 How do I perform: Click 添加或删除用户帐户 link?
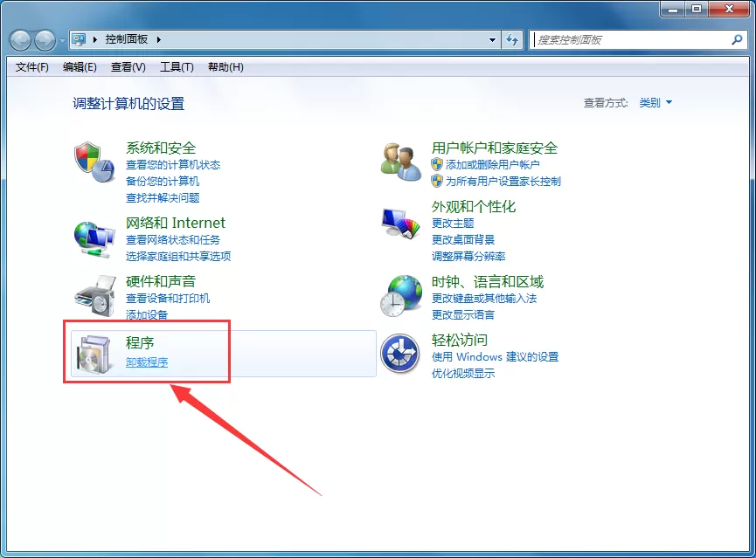pos(492,165)
